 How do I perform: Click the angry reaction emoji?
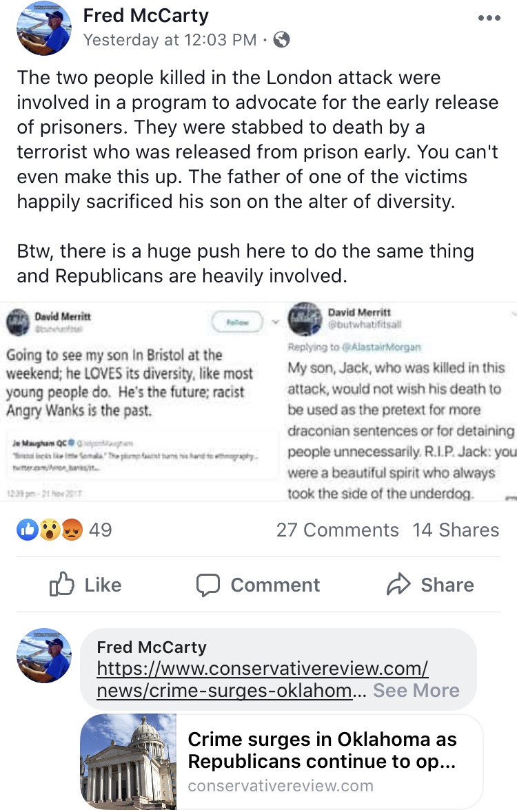click(x=71, y=530)
